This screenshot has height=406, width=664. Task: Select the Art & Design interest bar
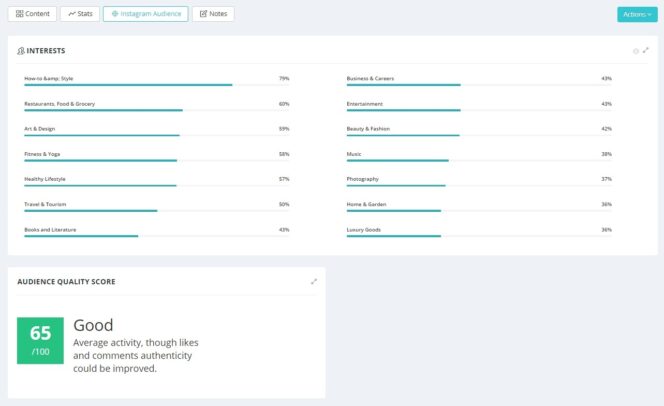point(102,135)
